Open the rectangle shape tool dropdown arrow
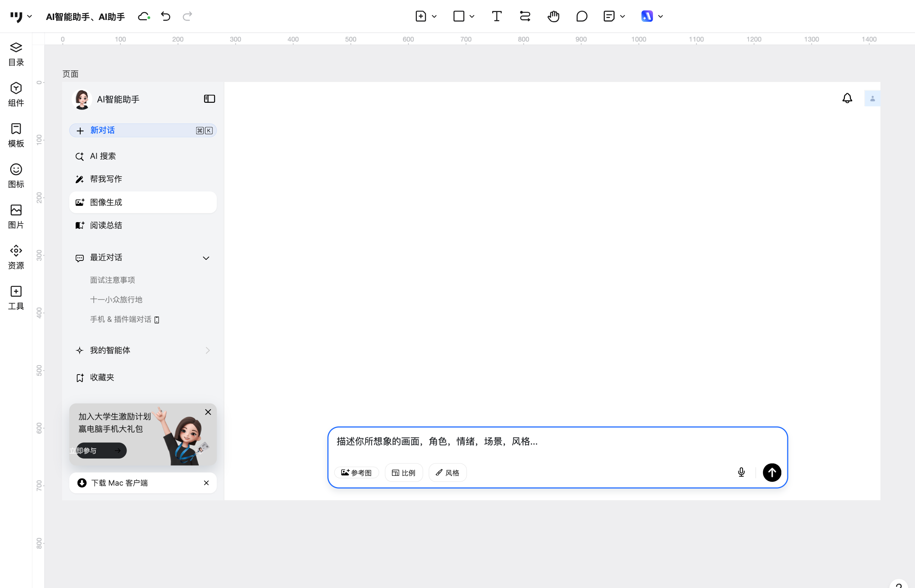Image resolution: width=915 pixels, height=588 pixels. tap(472, 17)
